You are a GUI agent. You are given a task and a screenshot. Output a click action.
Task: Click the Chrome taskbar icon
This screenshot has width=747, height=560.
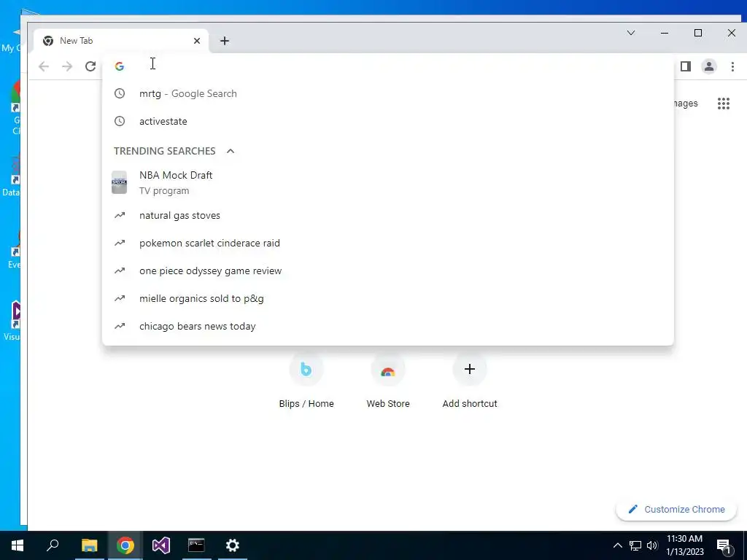pos(125,545)
